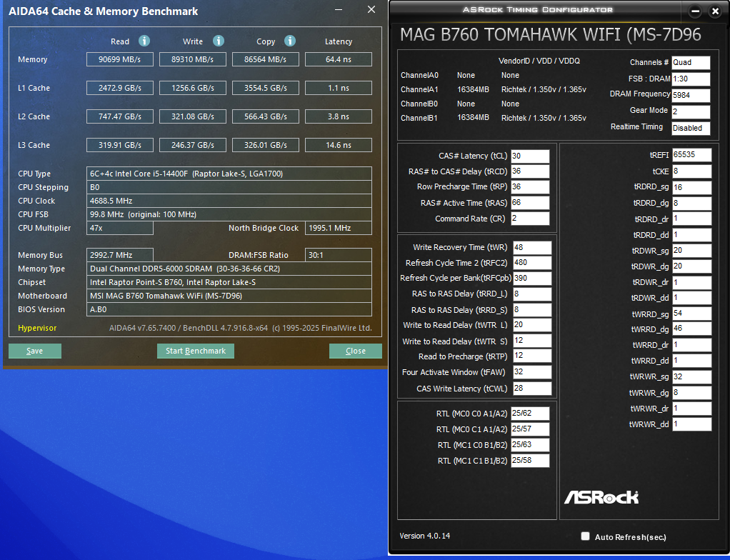
Task: Click the Write info icon in AIDA64
Action: (219, 41)
